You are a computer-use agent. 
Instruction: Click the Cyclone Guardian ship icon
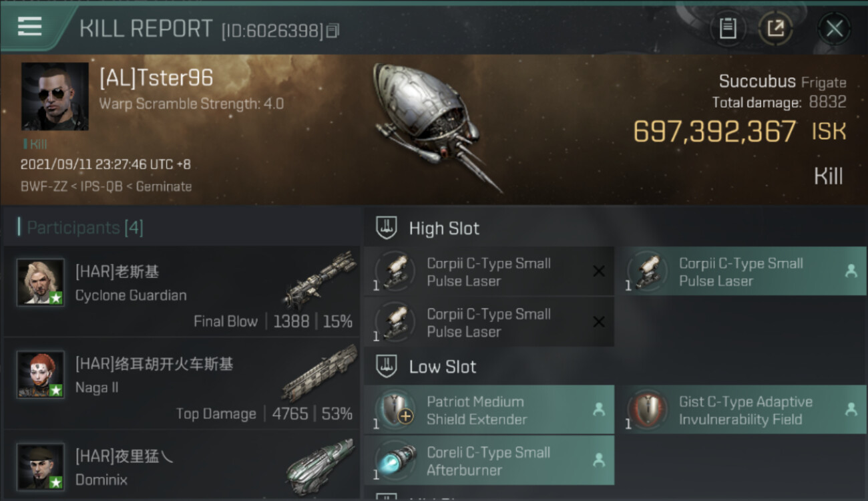coord(319,280)
